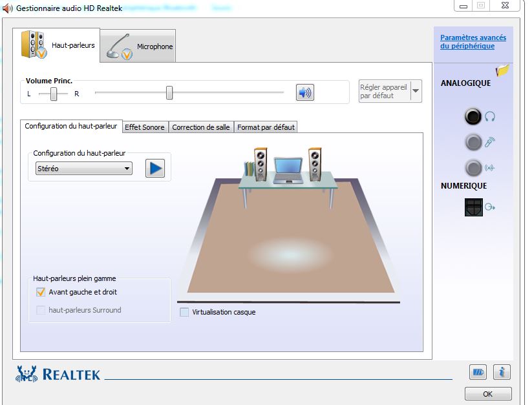The width and height of the screenshot is (532, 405).
Task: Click the NUMERIQUE section label
Action: click(464, 186)
